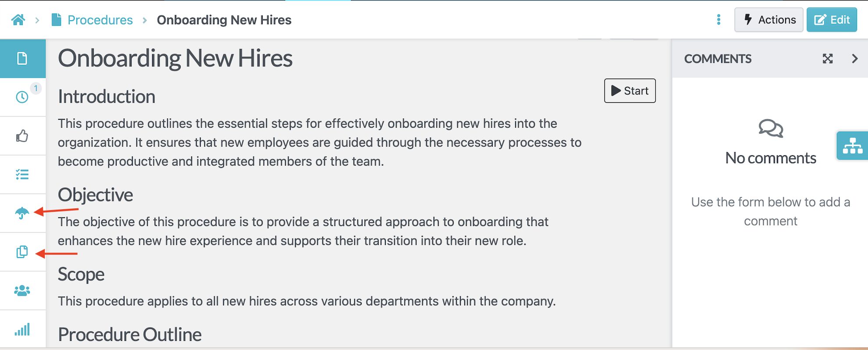This screenshot has width=868, height=350.
Task: Open the copy documents sidebar icon
Action: 22,252
